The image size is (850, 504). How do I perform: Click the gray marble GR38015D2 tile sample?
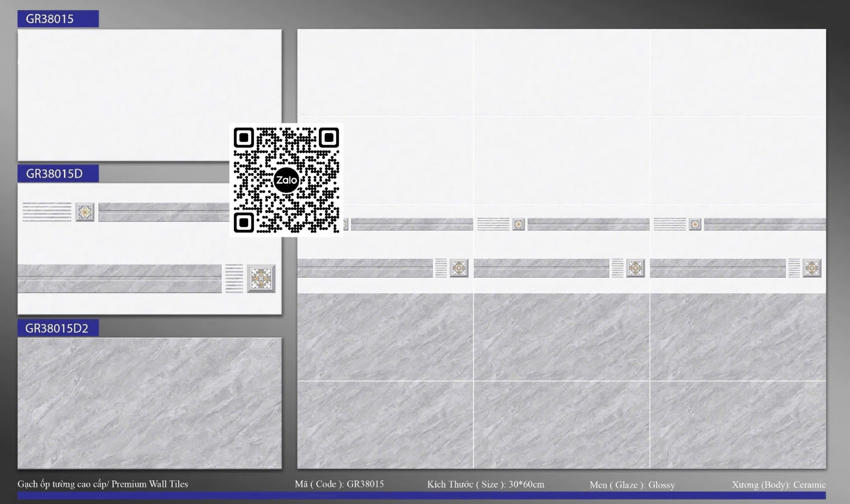click(149, 403)
